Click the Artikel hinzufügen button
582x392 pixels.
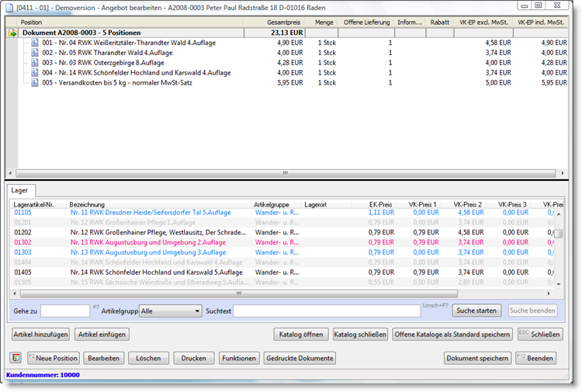tap(40, 335)
